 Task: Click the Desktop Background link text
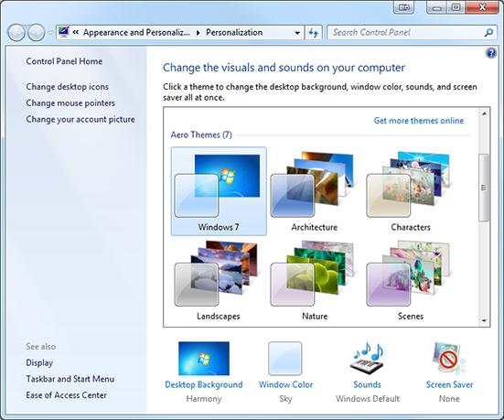(x=204, y=384)
